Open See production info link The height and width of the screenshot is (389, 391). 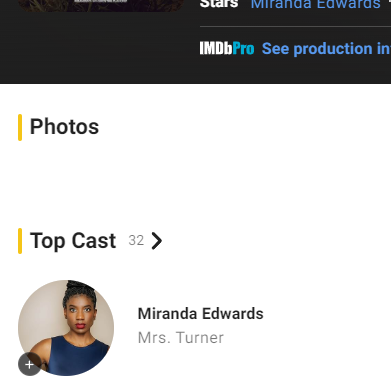click(326, 49)
